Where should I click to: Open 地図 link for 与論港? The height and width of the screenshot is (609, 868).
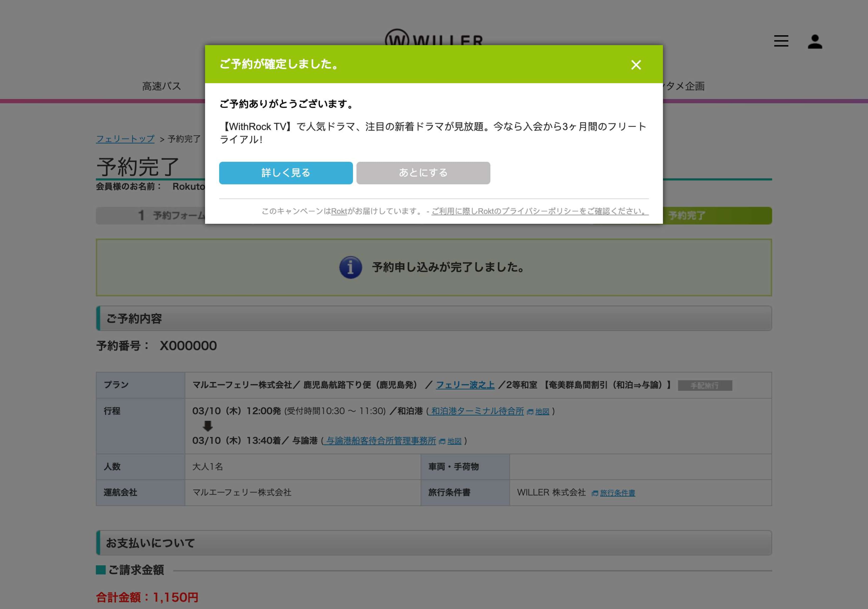pos(454,441)
